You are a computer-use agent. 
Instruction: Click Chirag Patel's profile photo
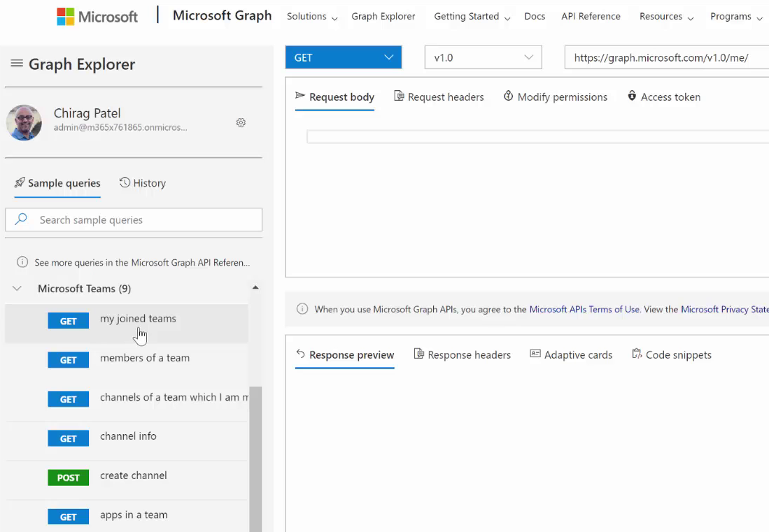pyautogui.click(x=24, y=122)
